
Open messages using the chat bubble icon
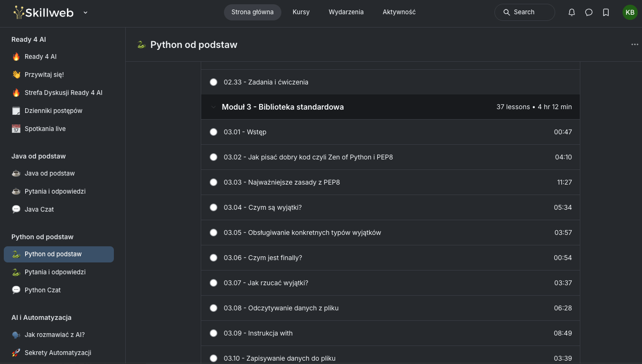[589, 12]
